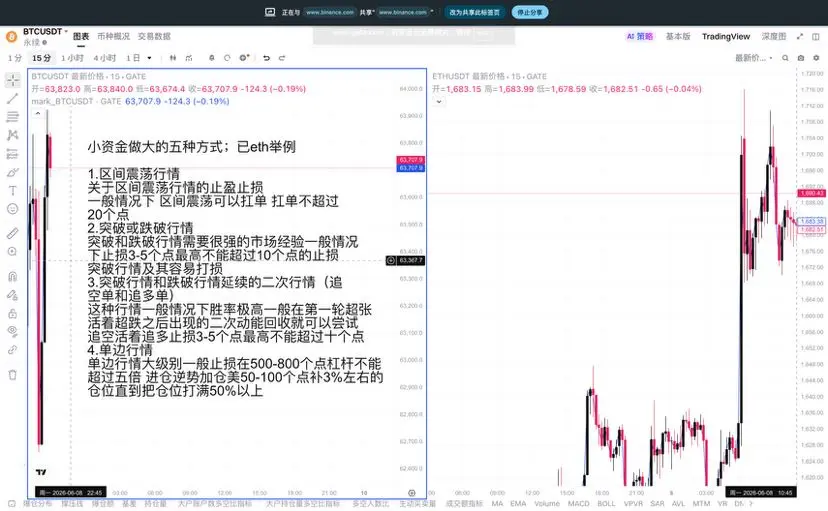Open the 最新价 price type dropdown

tap(754, 58)
